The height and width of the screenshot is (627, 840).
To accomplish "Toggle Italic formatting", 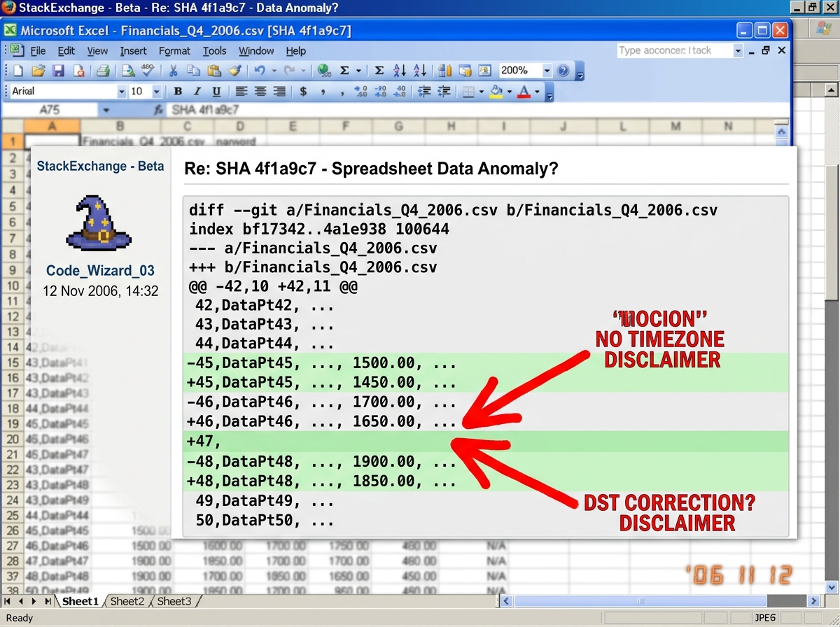I will [x=197, y=91].
